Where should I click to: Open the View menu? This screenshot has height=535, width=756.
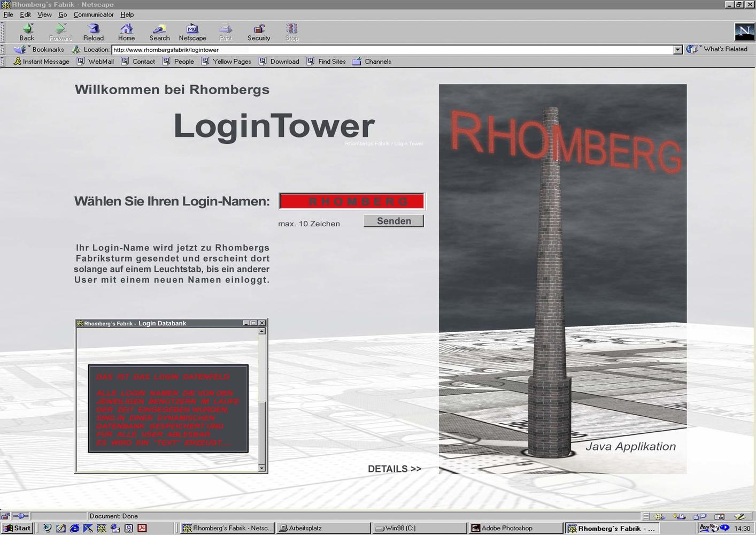pos(44,14)
